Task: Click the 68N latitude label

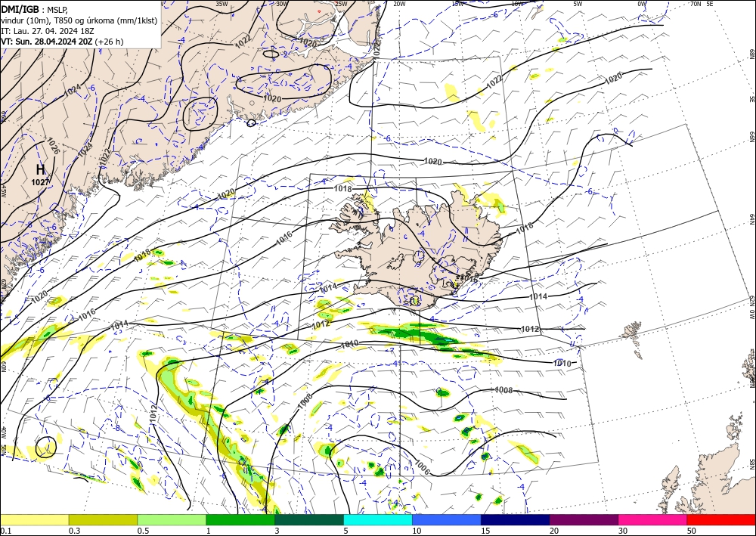Action: (x=751, y=54)
